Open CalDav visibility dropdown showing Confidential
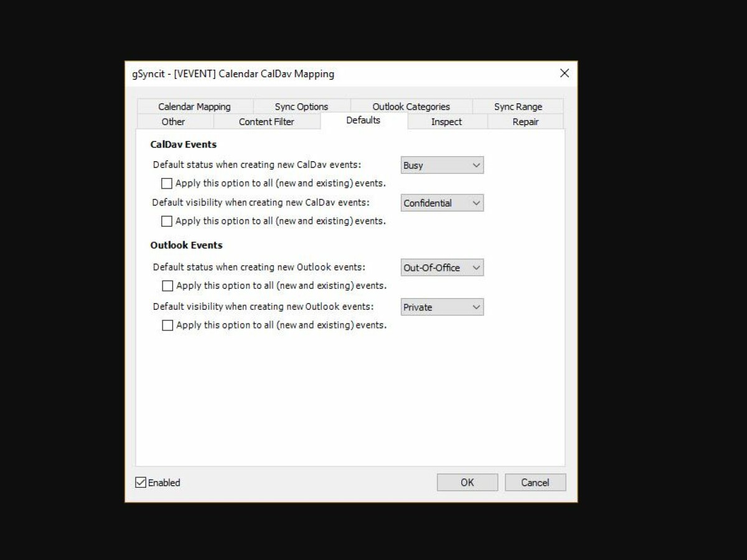This screenshot has height=560, width=747. click(442, 203)
